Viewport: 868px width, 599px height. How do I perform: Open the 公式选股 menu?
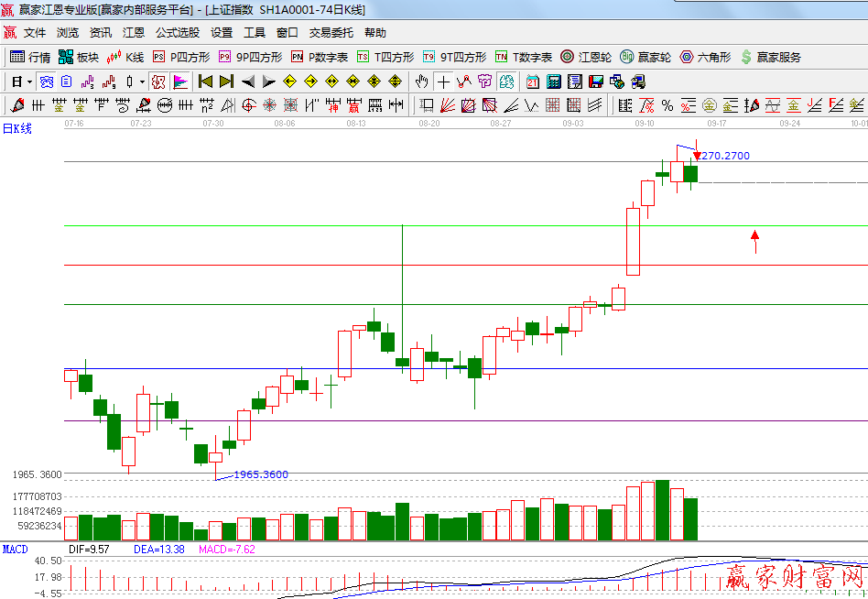(x=177, y=33)
